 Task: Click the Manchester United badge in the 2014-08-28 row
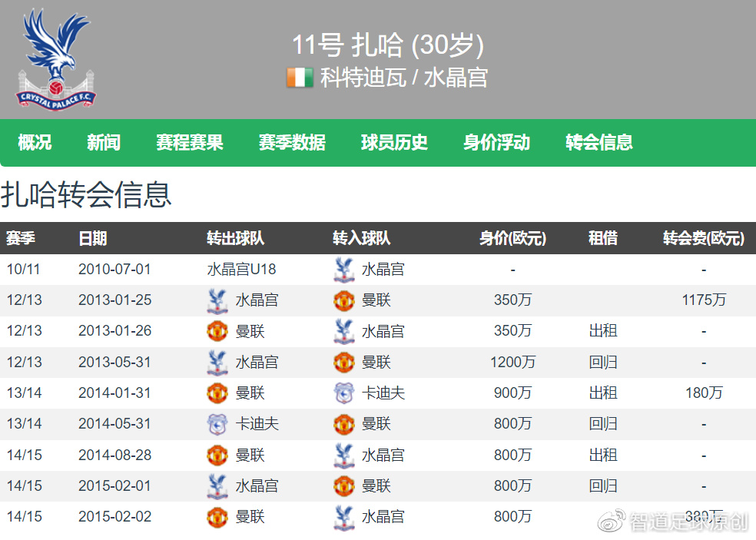(218, 455)
